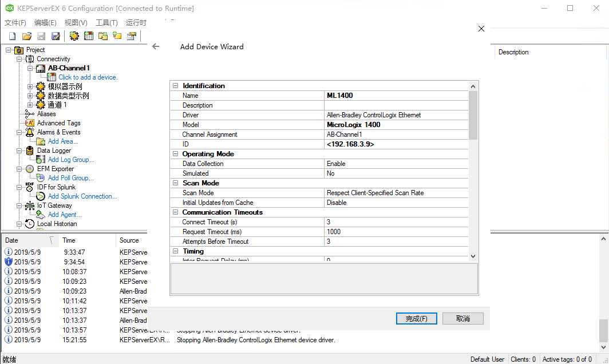The image size is (609, 364).
Task: Collapse the Communication Timeouts section
Action: 175,212
